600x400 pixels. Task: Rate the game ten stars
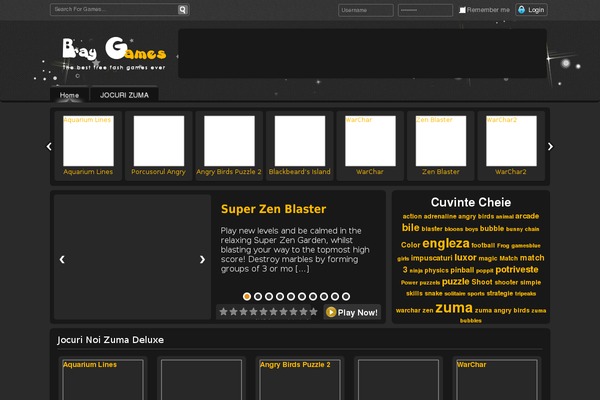coord(313,312)
